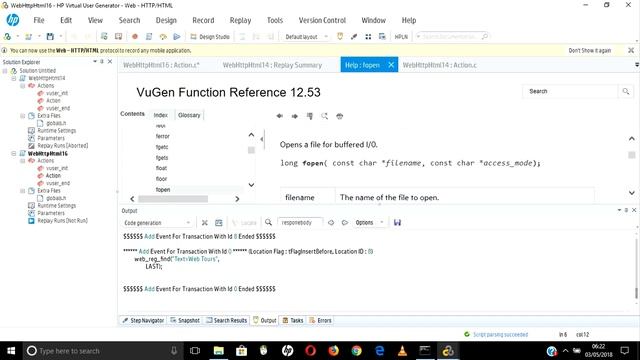Select Action under WebHttpHtml16

point(53,176)
